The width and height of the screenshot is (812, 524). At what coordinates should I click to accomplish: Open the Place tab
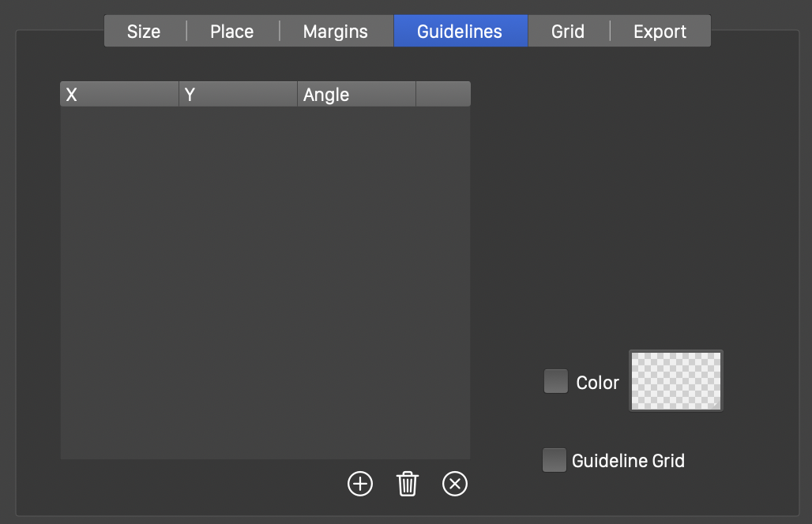tap(232, 32)
